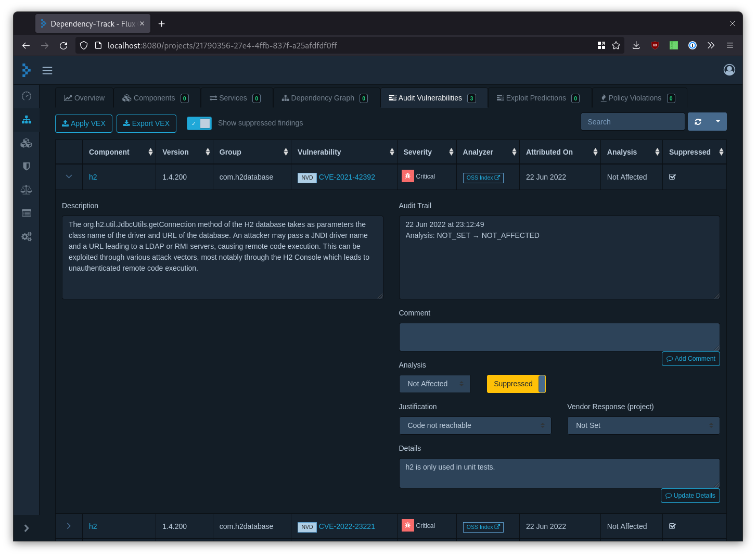Expand the sidebar with the bottom chevron
Screen dimensions: 756x556
[x=27, y=528]
